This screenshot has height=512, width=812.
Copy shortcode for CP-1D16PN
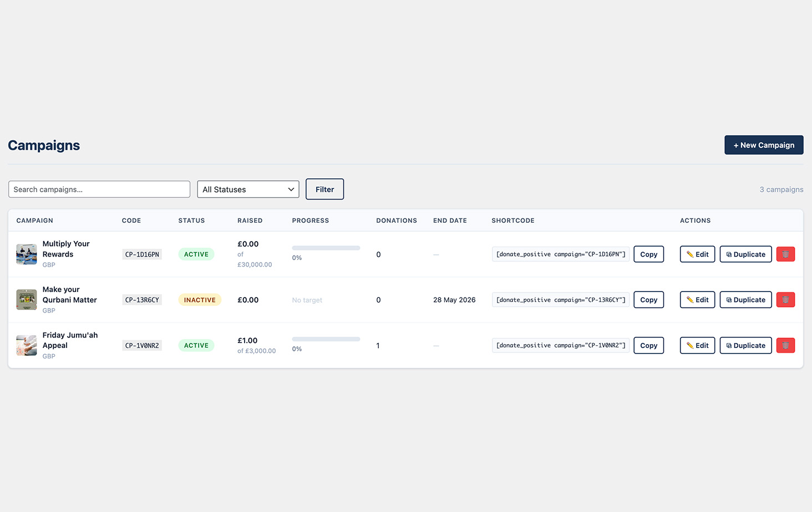pos(648,254)
